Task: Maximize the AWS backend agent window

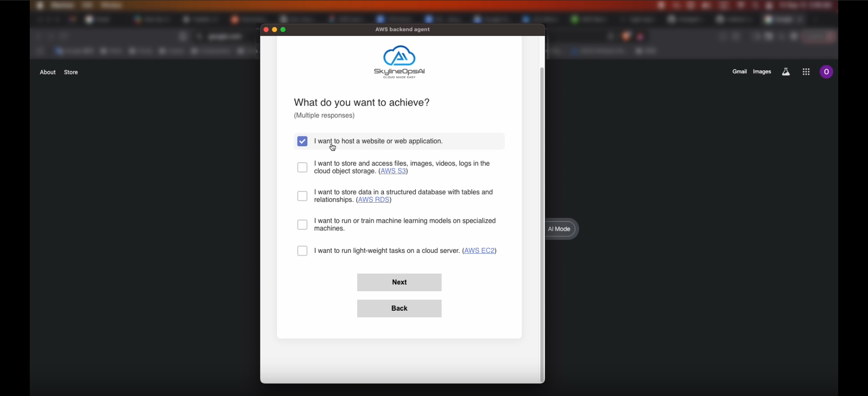Action: pyautogui.click(x=283, y=30)
